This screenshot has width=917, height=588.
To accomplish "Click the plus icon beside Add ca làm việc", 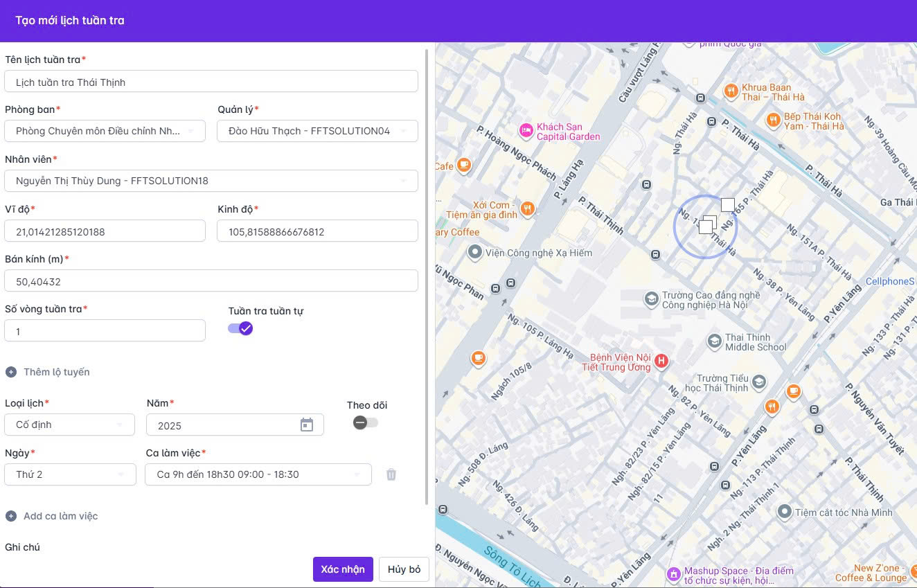I will [x=11, y=516].
